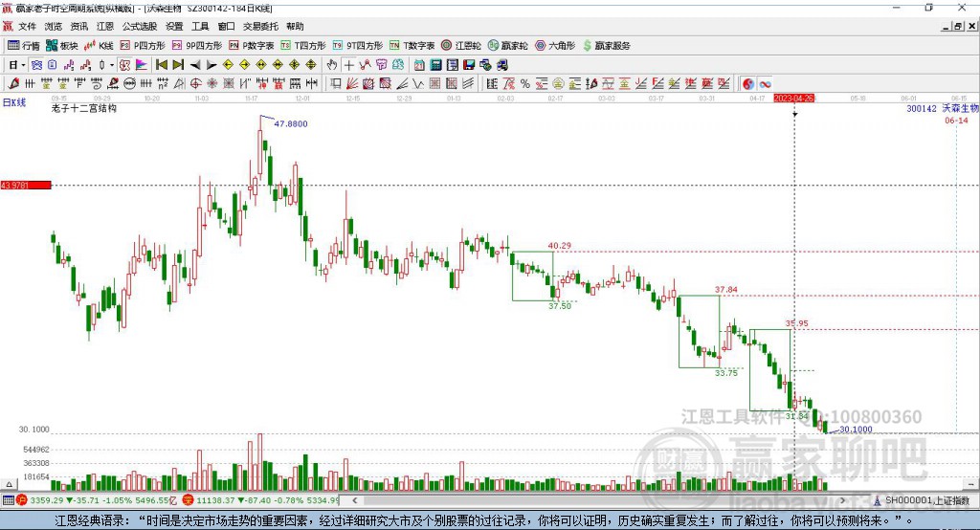Select the percent % line tool
The image size is (980, 530).
(x=525, y=84)
